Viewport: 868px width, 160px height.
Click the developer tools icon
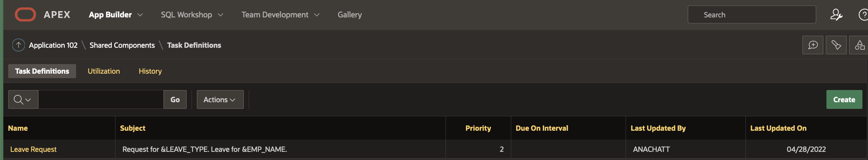[x=836, y=45]
